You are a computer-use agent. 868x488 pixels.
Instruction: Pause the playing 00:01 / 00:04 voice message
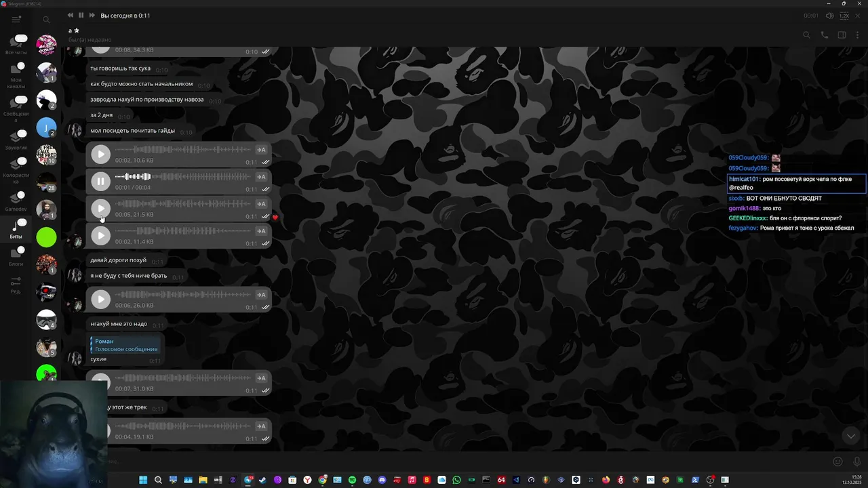(100, 182)
